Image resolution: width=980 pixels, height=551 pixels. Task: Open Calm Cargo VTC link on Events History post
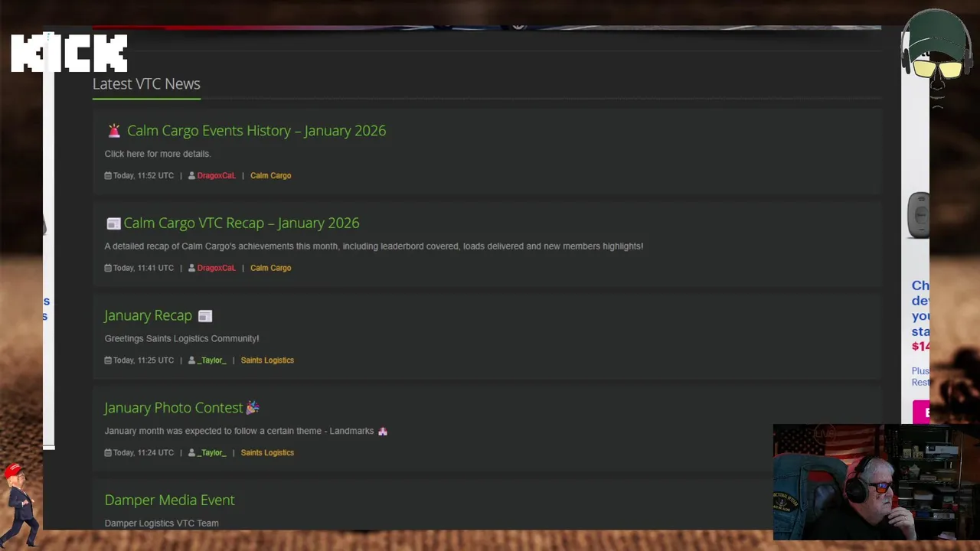(270, 176)
